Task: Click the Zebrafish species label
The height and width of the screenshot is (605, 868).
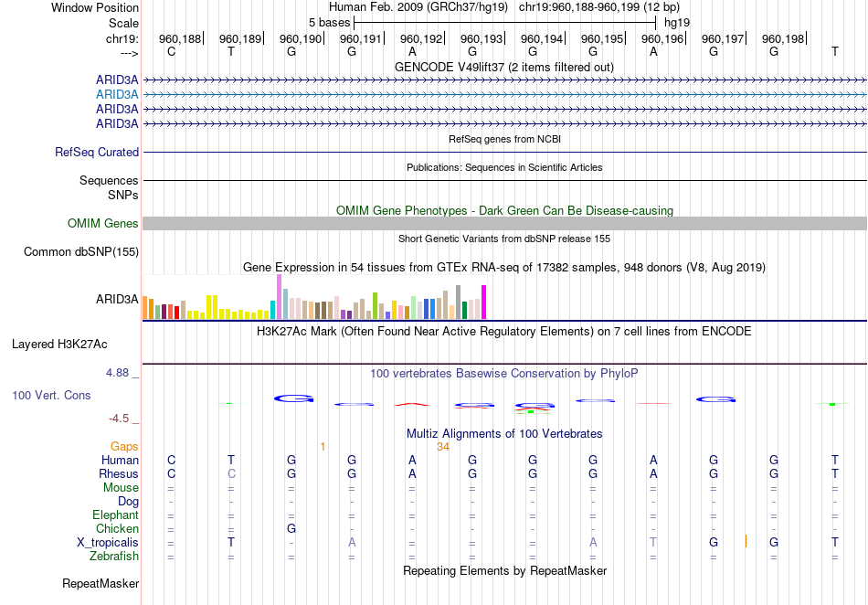Action: pos(114,557)
